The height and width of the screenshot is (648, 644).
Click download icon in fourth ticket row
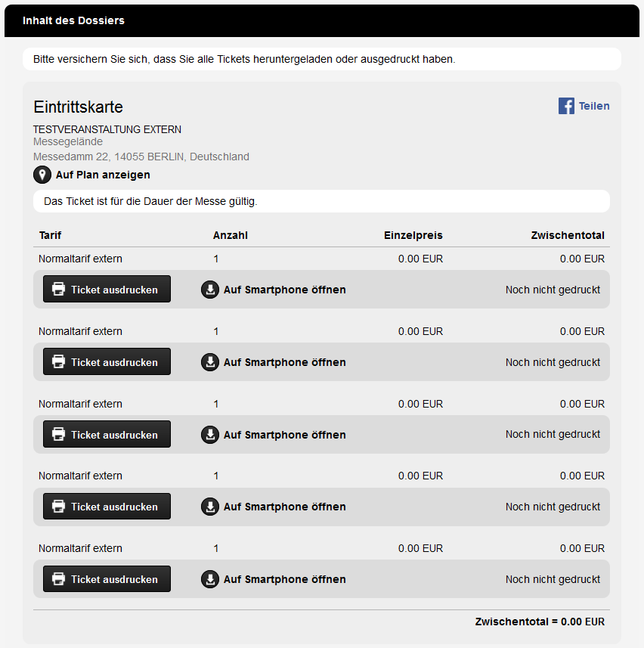(x=210, y=507)
